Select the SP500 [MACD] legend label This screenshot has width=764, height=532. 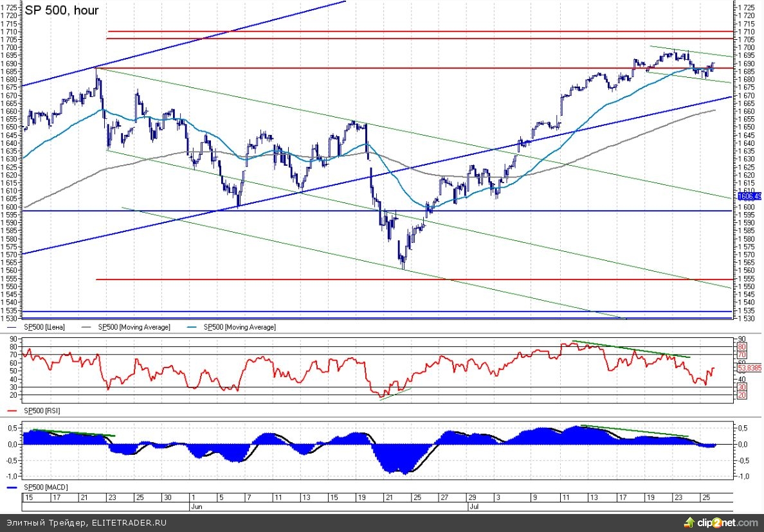[x=45, y=488]
